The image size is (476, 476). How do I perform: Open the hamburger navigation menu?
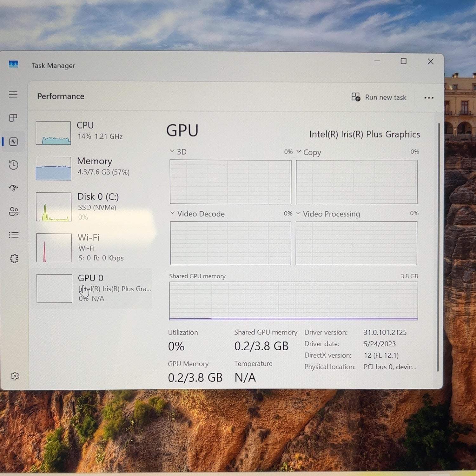(13, 95)
